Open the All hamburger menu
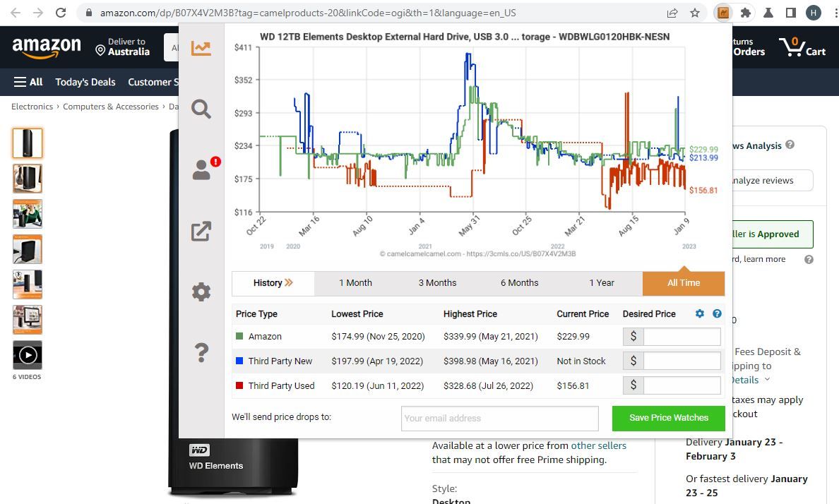Screen dimensions: 839x504 click(x=28, y=82)
